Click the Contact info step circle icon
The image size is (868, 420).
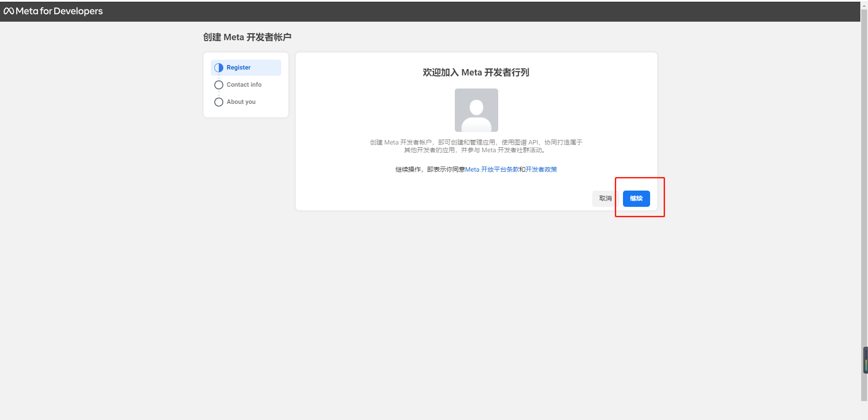(219, 85)
